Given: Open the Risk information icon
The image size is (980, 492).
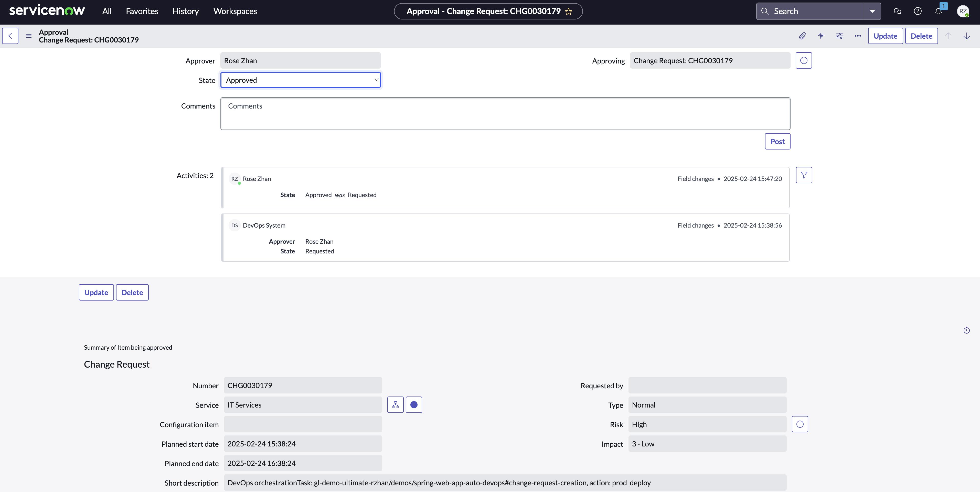Looking at the screenshot, I should coord(800,424).
